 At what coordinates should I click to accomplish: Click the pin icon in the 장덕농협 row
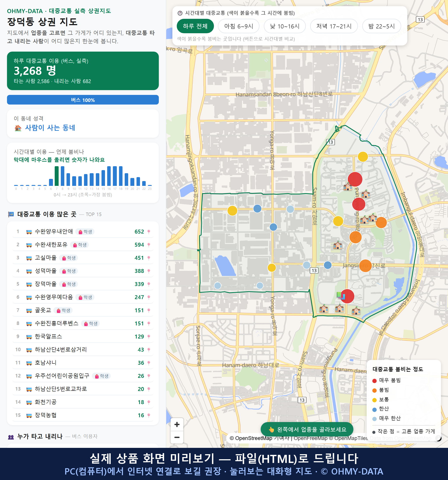149,415
